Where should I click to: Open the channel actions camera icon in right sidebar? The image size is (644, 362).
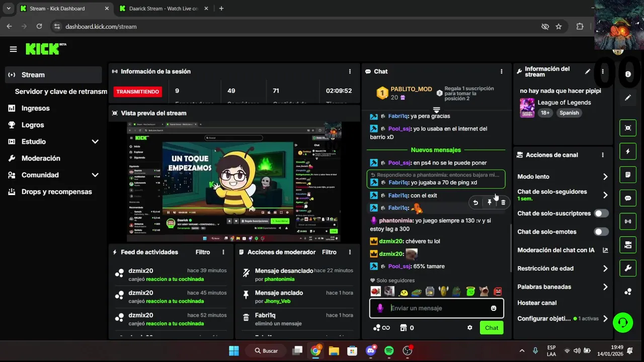(x=628, y=245)
